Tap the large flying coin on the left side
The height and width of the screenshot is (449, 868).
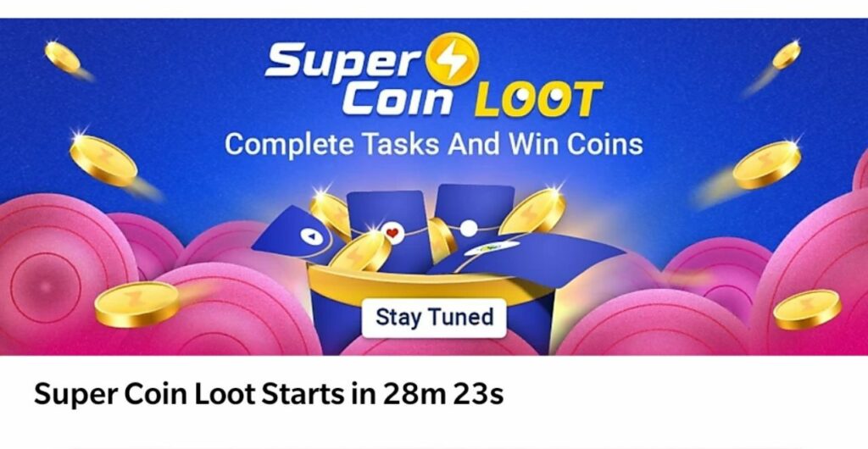(x=103, y=160)
